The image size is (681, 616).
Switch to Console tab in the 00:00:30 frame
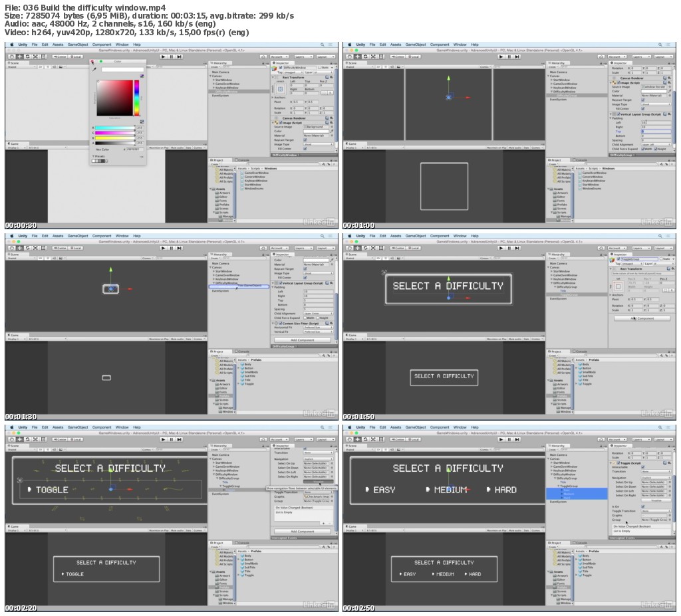tap(241, 159)
